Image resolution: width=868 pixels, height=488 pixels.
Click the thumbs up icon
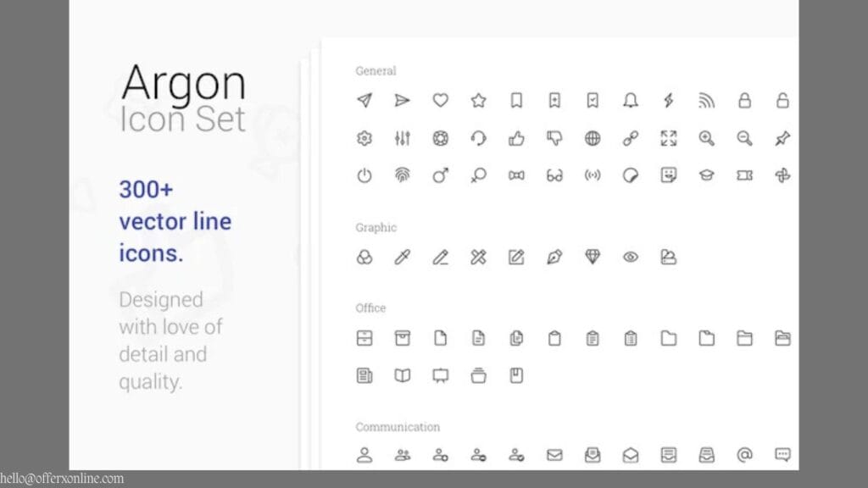(516, 138)
